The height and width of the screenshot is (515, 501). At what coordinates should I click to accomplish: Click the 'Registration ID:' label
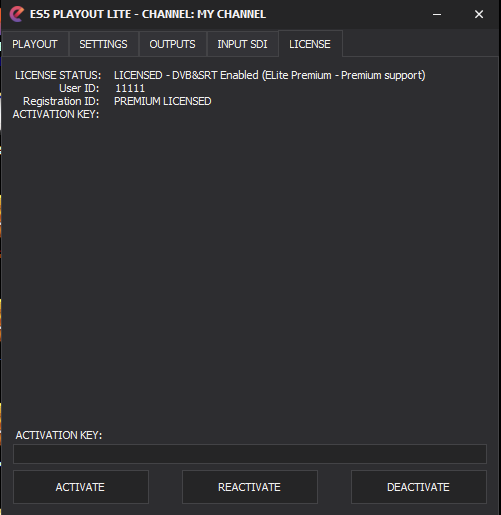click(x=61, y=101)
